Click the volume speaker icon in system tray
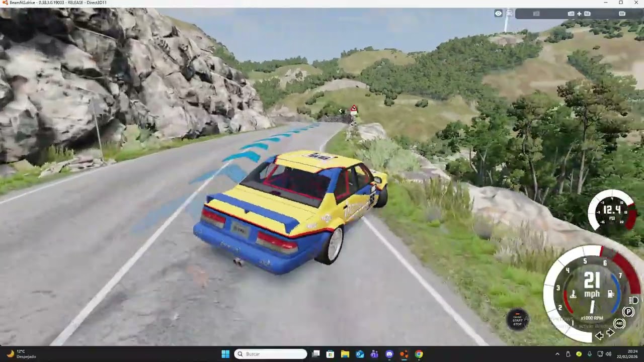The image size is (644, 362). [608, 354]
